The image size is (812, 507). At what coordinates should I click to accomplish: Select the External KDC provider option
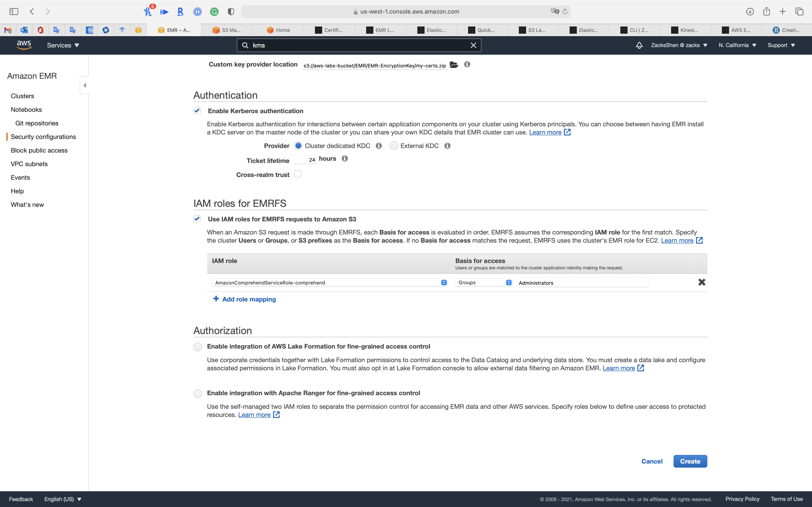[394, 146]
